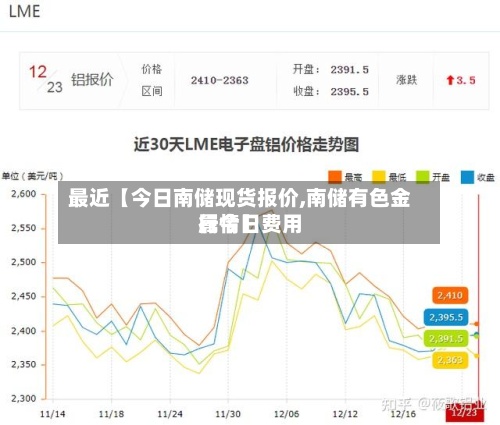Image resolution: width=500 pixels, height=425 pixels.
Task: Click the 单位 (美元/吨) unit label
Action: click(32, 176)
